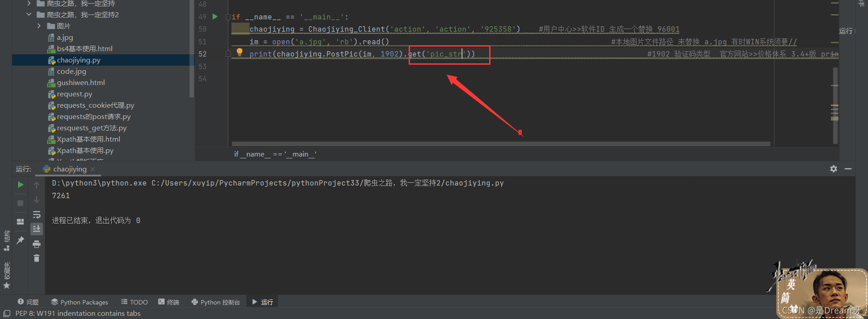
Task: Open the Python 控制台 tab
Action: [x=216, y=302]
